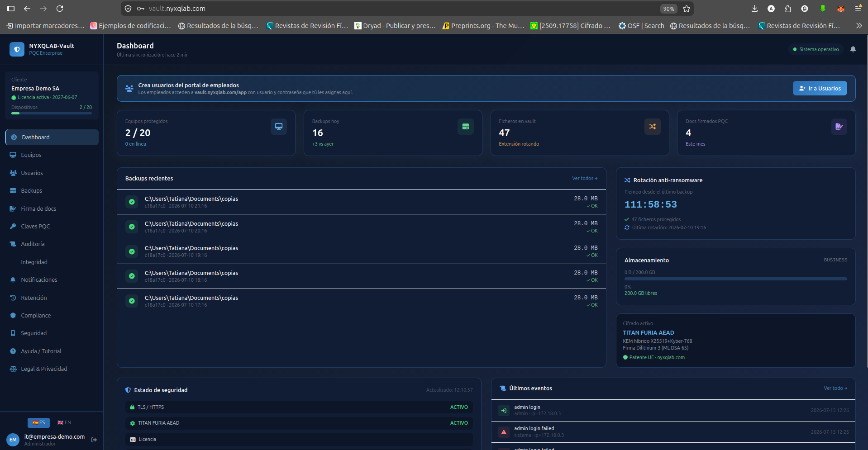The width and height of the screenshot is (868, 450).
Task: Open the Equipos sidebar section
Action: pos(52,155)
